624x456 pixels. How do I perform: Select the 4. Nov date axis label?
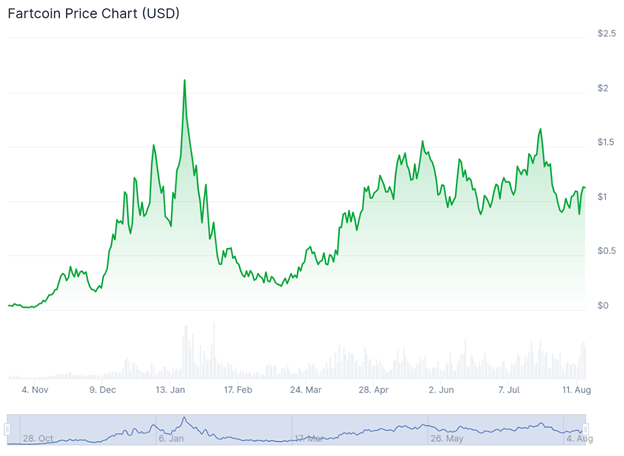click(x=33, y=390)
